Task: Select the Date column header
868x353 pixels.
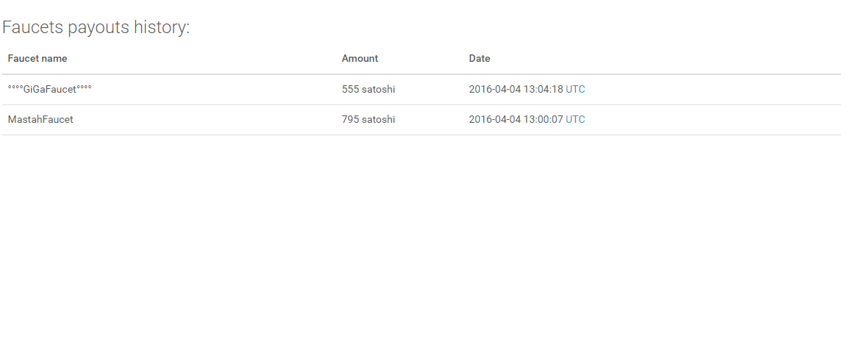Action: 480,59
